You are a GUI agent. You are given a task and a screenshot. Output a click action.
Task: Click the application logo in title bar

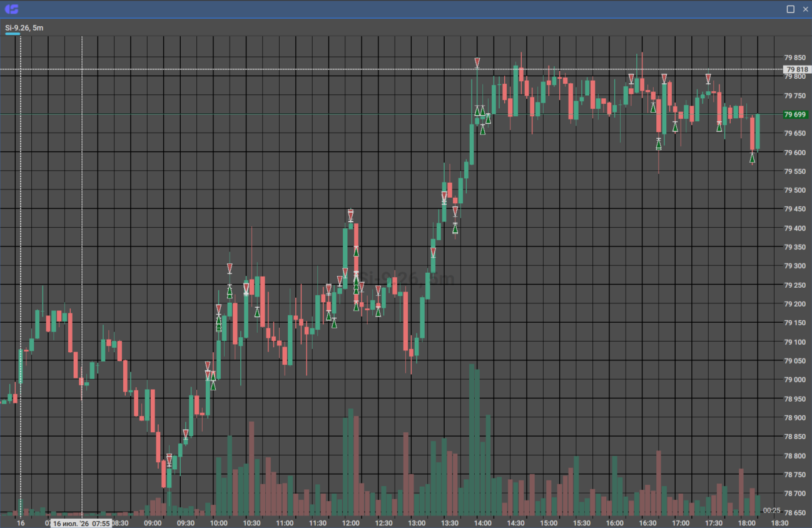tap(11, 9)
